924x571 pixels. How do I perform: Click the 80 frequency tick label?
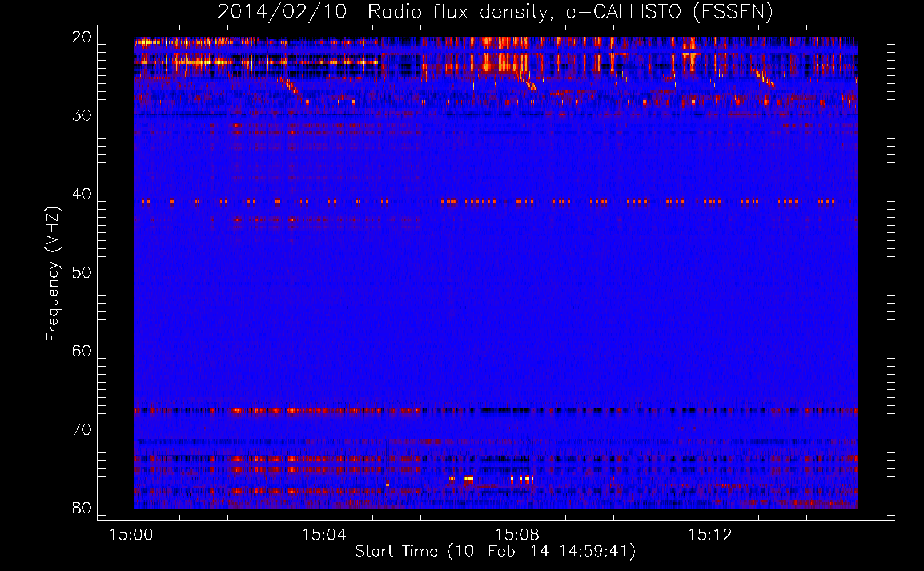(82, 508)
